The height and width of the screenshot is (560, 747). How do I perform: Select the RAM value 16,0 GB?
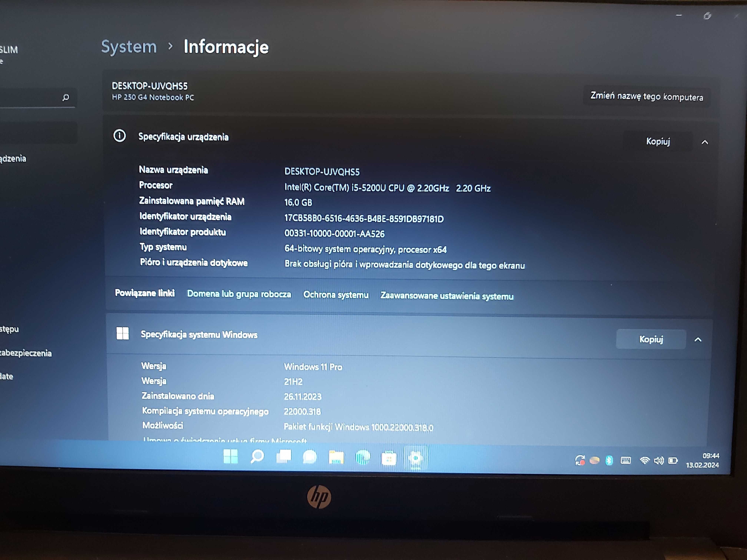(x=298, y=203)
